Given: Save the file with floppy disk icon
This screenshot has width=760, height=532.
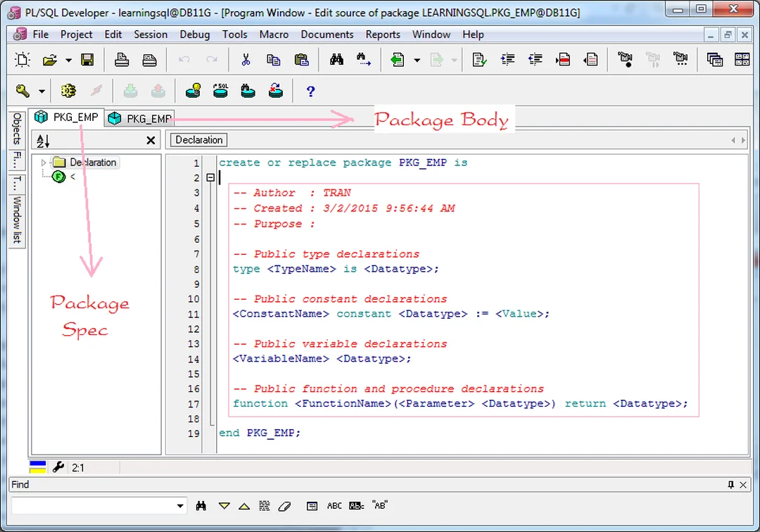Looking at the screenshot, I should pos(87,60).
